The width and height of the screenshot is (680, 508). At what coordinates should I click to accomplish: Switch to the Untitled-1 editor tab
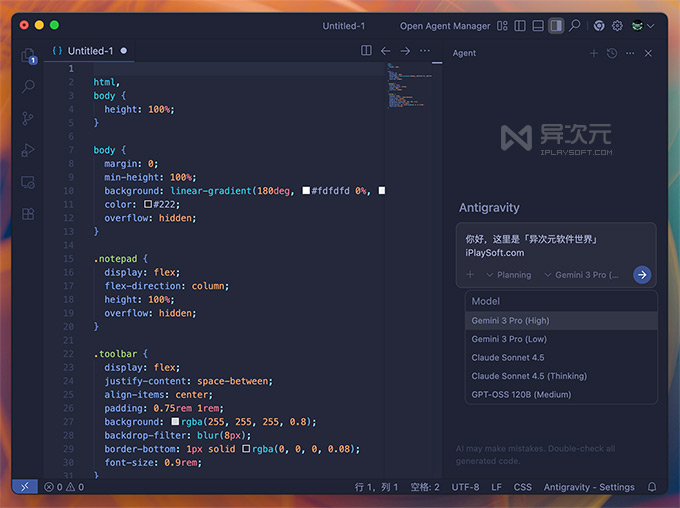pos(89,51)
